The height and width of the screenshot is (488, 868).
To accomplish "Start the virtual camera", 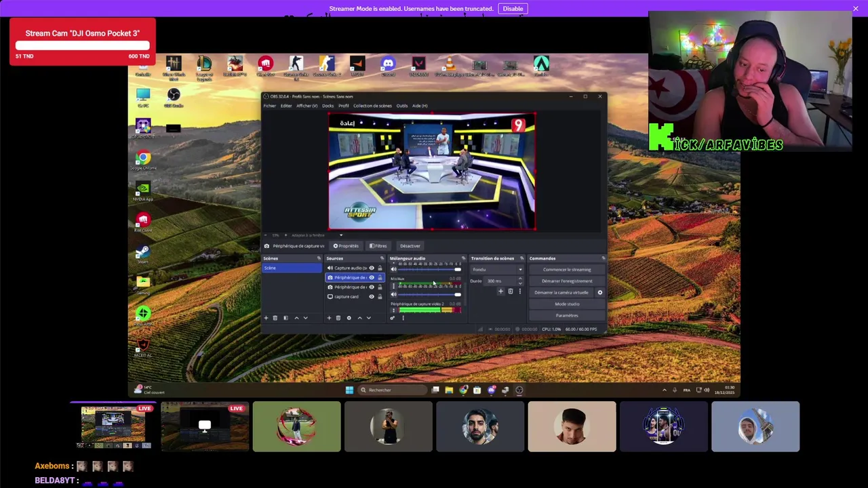I will pyautogui.click(x=561, y=293).
